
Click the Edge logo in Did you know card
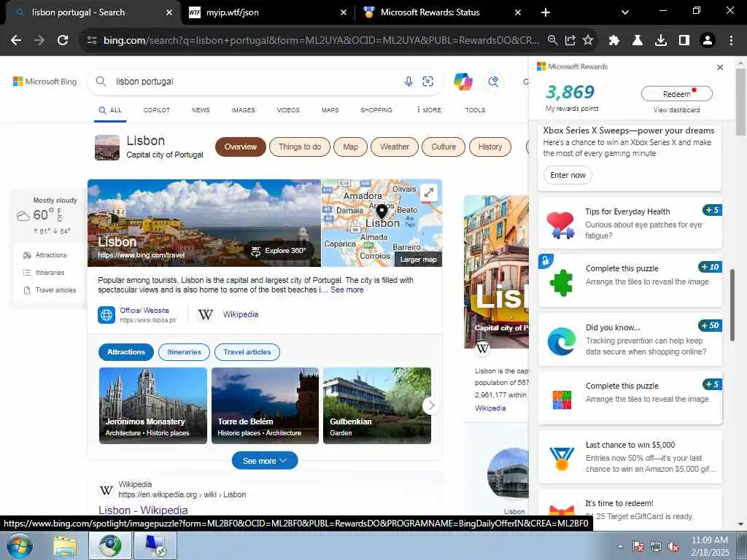pyautogui.click(x=561, y=341)
